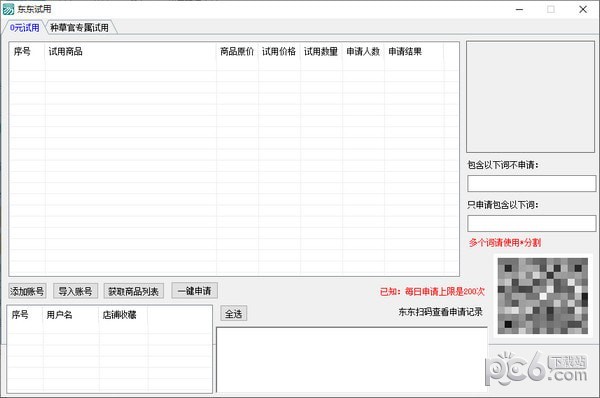
Task: Click the 试用数量 column header
Action: pyautogui.click(x=321, y=51)
